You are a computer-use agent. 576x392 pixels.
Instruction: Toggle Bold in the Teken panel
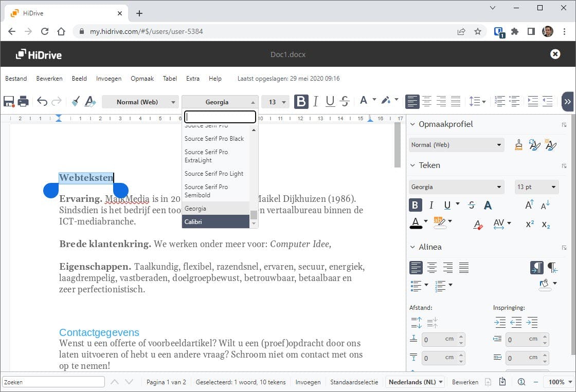(415, 205)
